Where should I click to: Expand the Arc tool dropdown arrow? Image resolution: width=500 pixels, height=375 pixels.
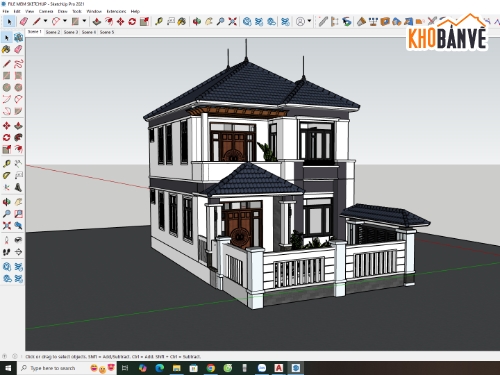pyautogui.click(x=65, y=21)
